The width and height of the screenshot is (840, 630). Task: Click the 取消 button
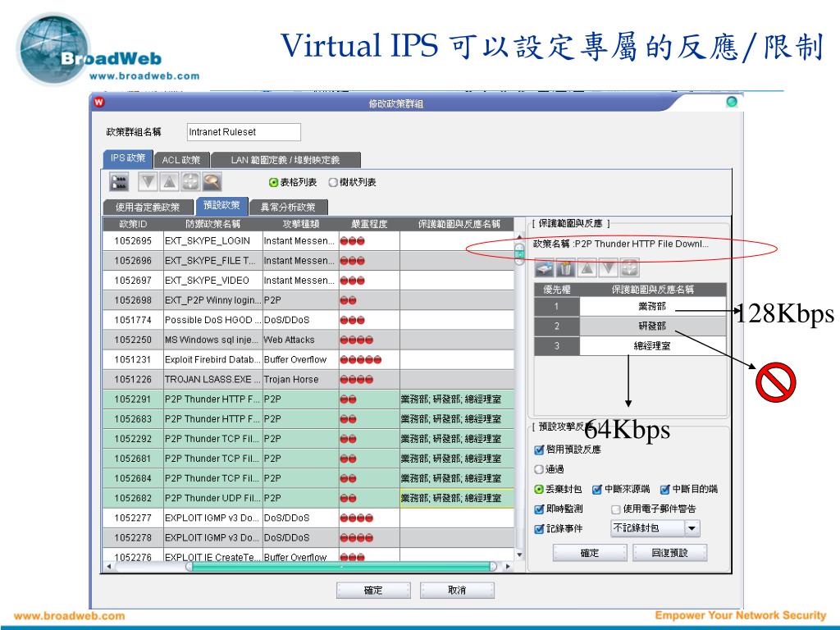coord(457,591)
